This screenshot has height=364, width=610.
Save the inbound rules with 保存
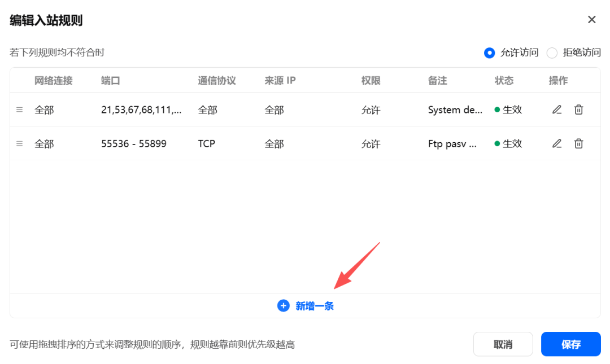coord(570,344)
